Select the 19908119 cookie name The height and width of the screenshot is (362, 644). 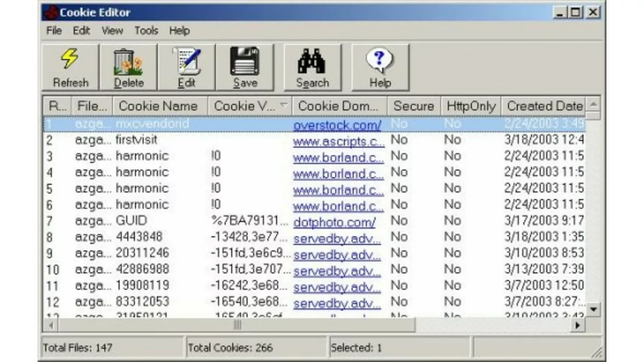point(143,285)
